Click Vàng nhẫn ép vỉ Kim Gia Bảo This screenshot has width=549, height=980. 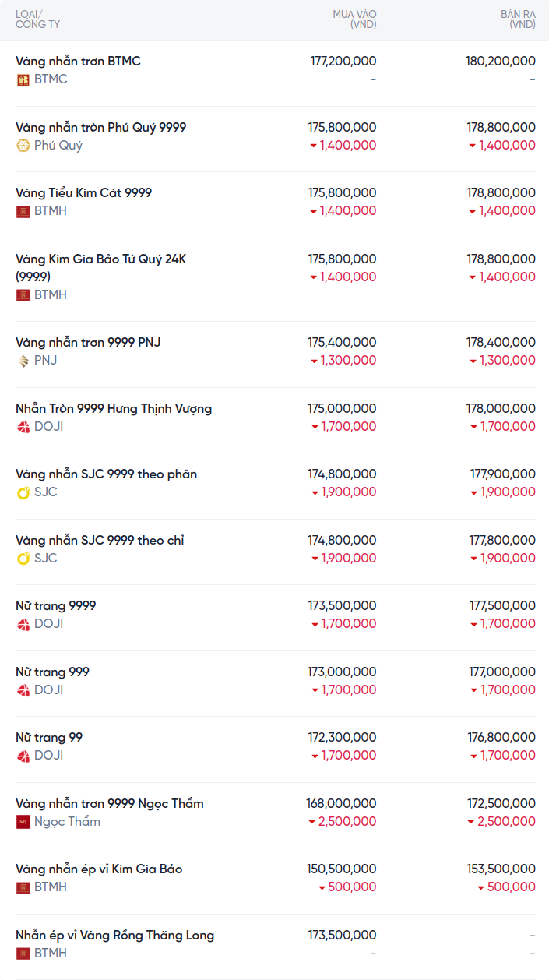coord(99,869)
